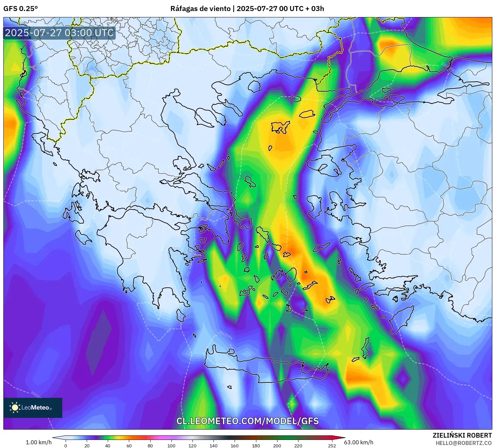Viewport: 495px width, 448px height.
Task: Click the 63.00 km/h maximum value label
Action: pyautogui.click(x=358, y=442)
